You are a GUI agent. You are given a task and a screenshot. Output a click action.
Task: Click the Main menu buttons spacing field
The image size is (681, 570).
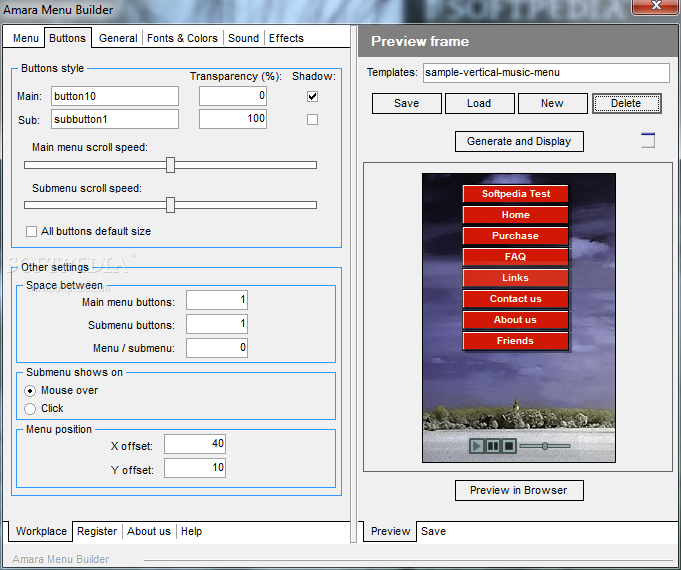pos(217,300)
